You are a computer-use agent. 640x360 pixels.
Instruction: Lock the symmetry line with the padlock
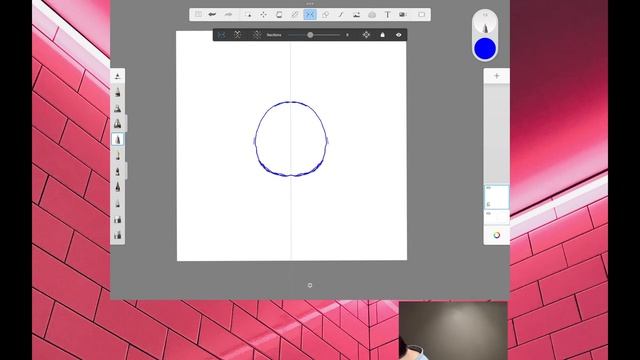coord(382,35)
